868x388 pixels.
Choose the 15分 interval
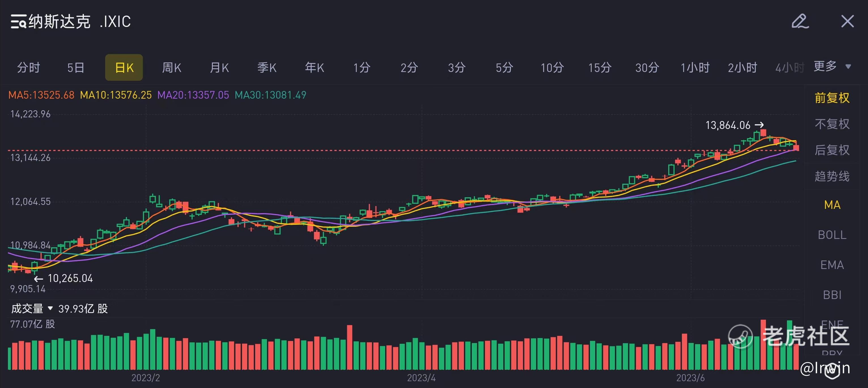(600, 67)
